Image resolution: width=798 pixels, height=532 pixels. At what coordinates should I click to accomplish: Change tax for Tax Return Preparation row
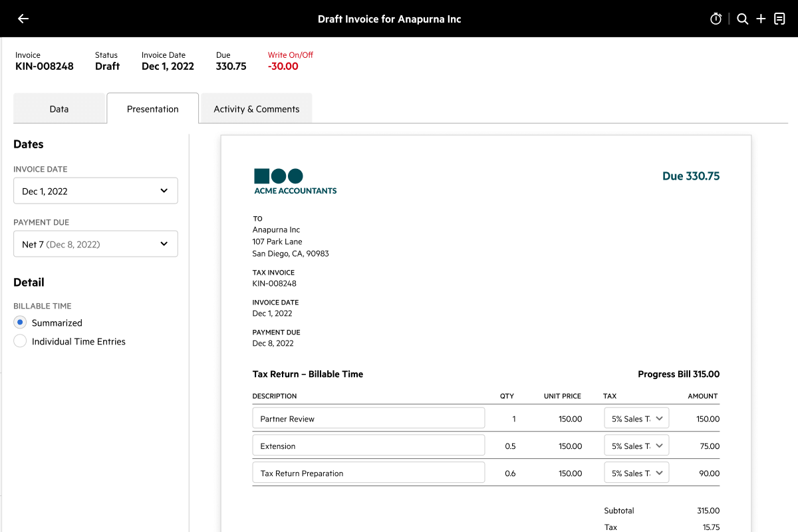click(636, 473)
